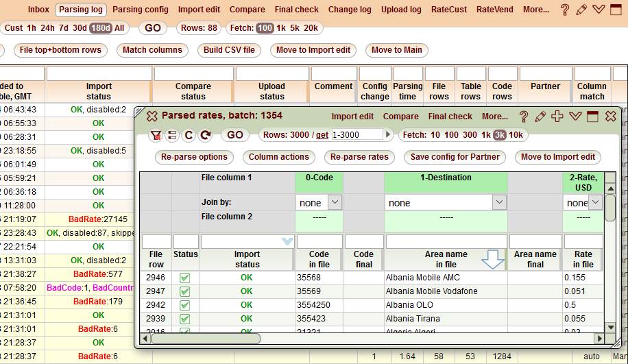Click the round 'C' clear icon
This screenshot has width=628, height=364.
(x=189, y=135)
